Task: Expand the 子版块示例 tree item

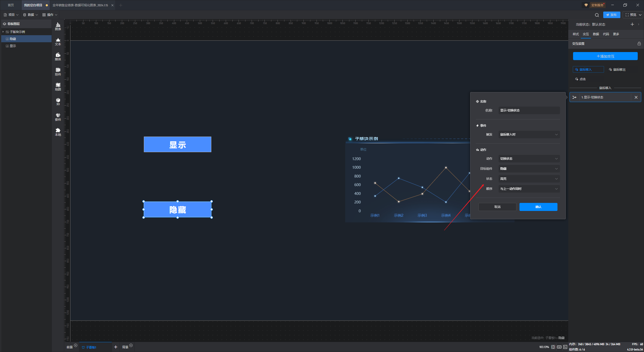Action: click(3, 32)
